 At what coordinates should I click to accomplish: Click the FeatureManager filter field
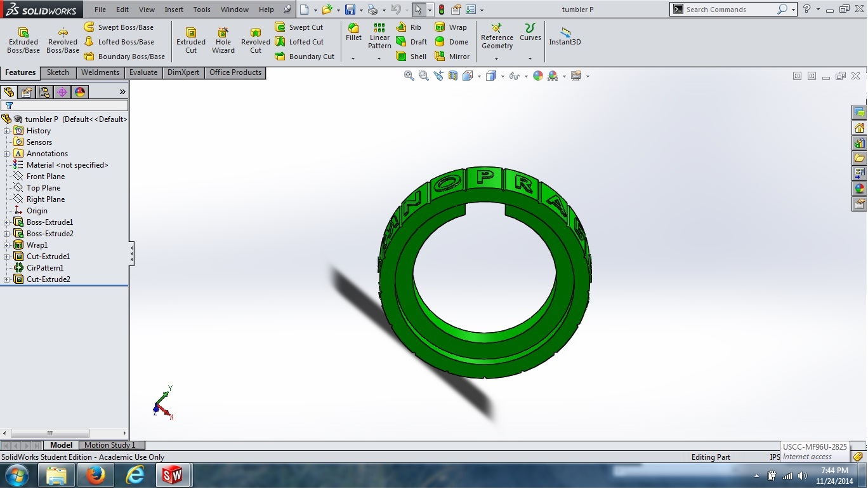65,105
